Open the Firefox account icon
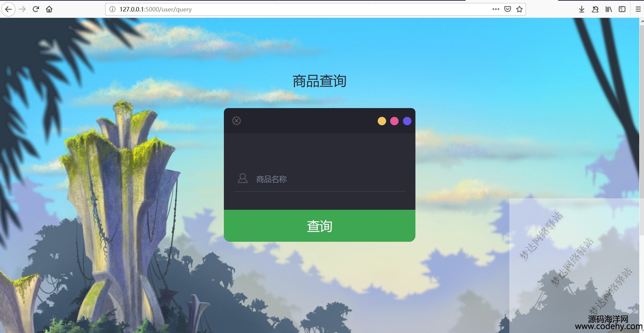 (x=595, y=9)
